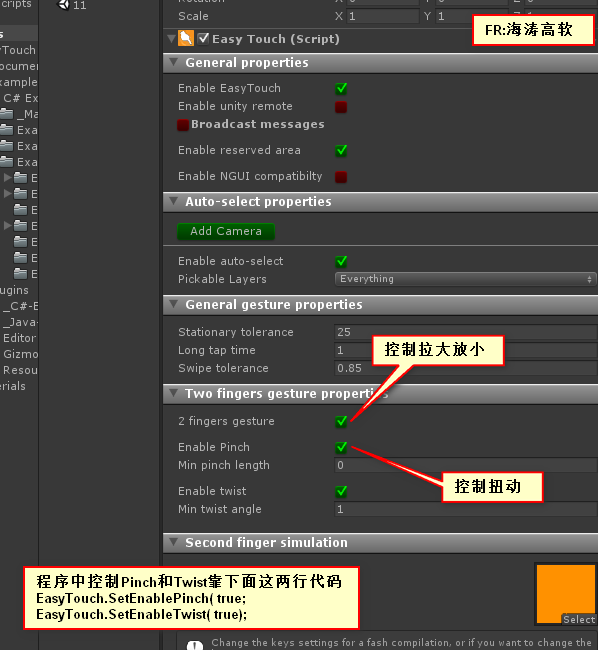The width and height of the screenshot is (598, 650).
Task: Check Enable NGUI compatibilty
Action: [x=341, y=177]
